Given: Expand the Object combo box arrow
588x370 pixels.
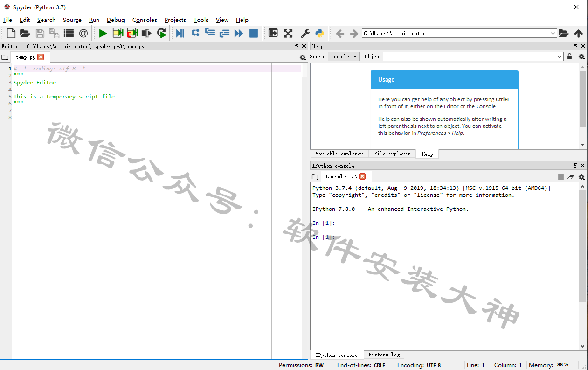Looking at the screenshot, I should coord(560,56).
